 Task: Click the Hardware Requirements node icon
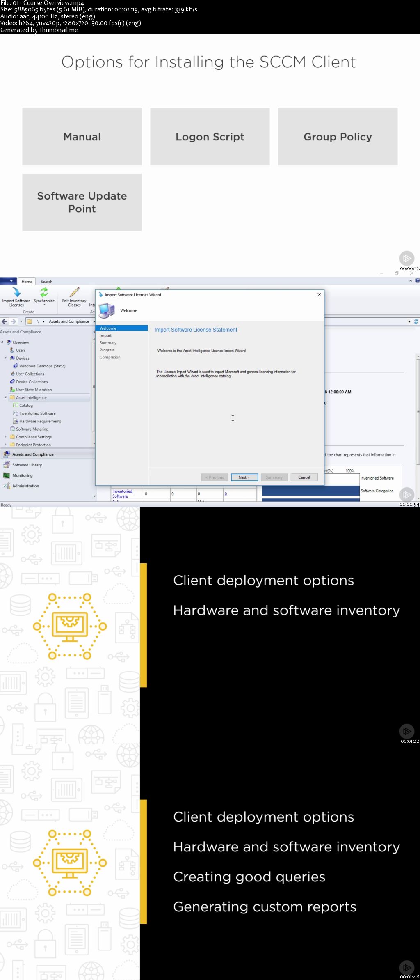point(16,421)
